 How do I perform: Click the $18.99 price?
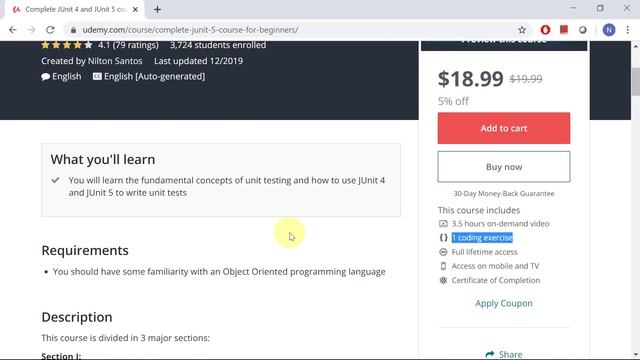tap(471, 79)
